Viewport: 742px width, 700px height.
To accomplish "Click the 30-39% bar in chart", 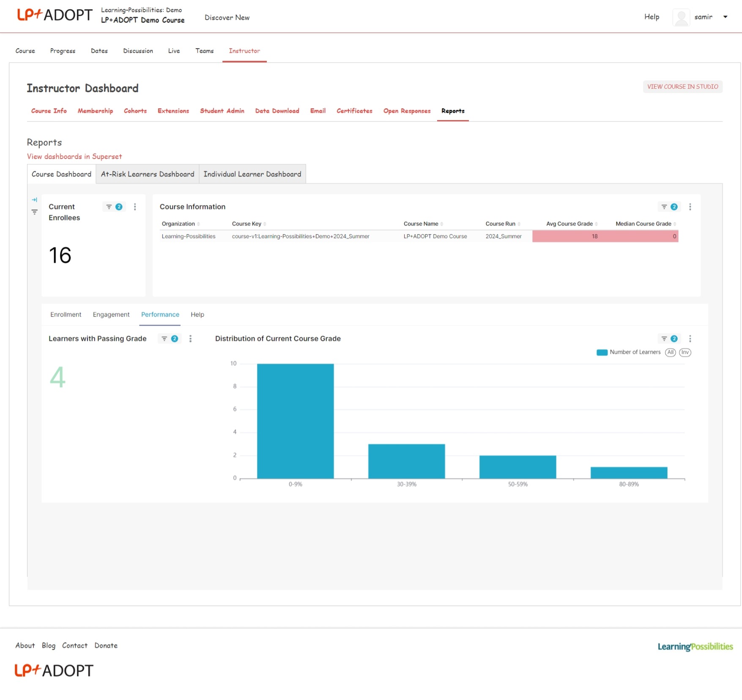I will pos(407,462).
